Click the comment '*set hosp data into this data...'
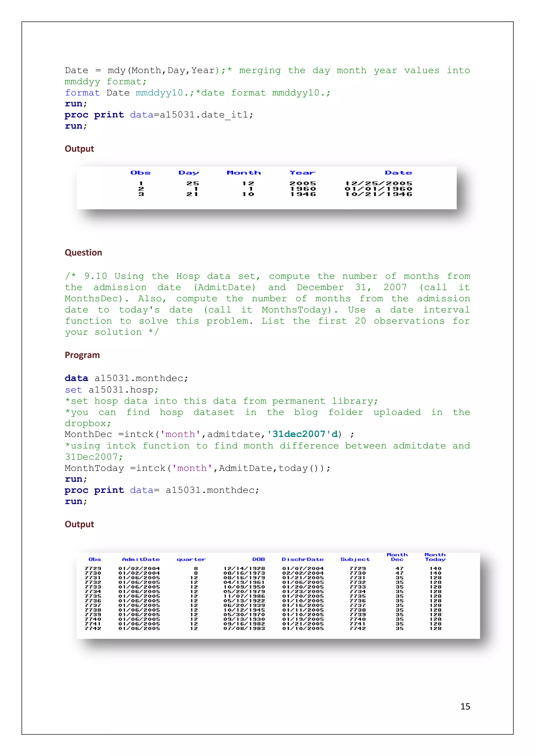 (x=221, y=401)
